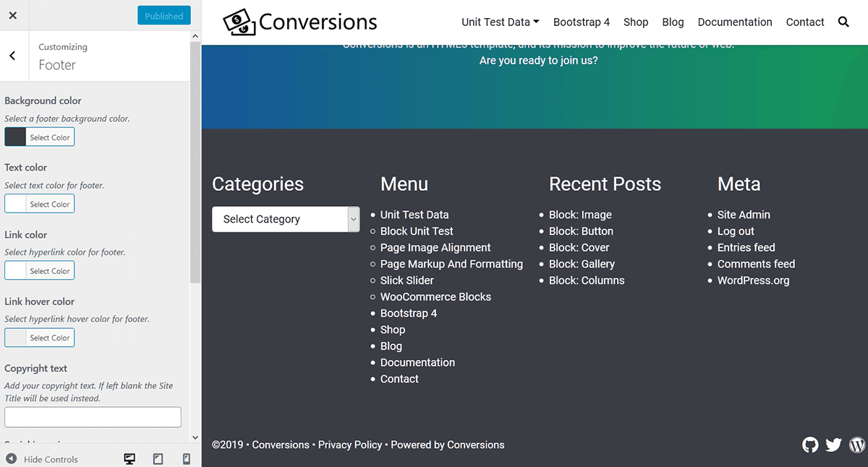Click the Conversions site title
Screen dimensions: 868x467
coord(318,22)
